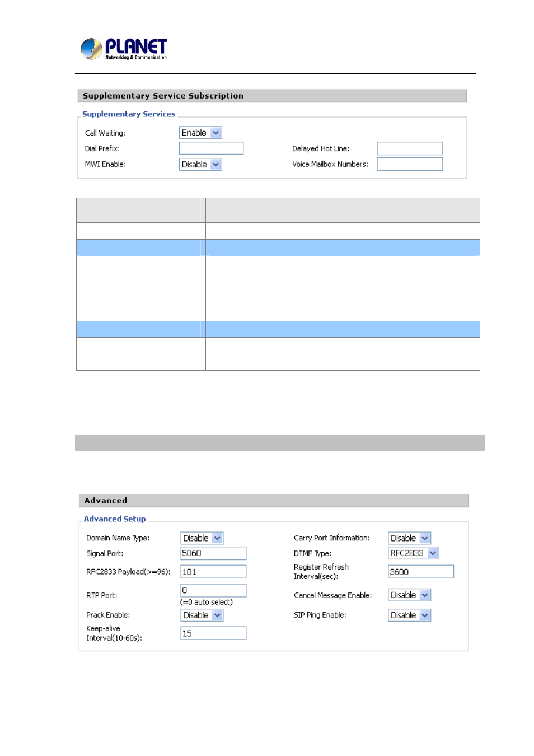Click the PLANET logo
The width and height of the screenshot is (534, 756).
coord(124,49)
